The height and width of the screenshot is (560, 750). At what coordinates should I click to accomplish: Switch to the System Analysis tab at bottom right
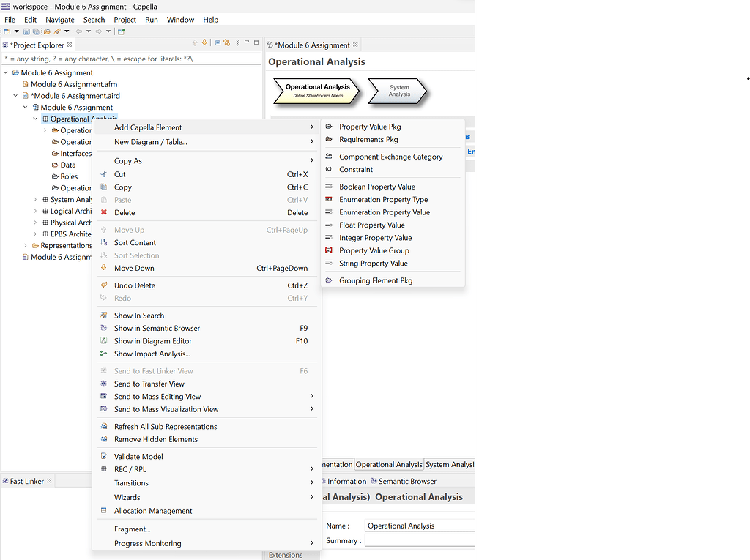[x=450, y=463]
